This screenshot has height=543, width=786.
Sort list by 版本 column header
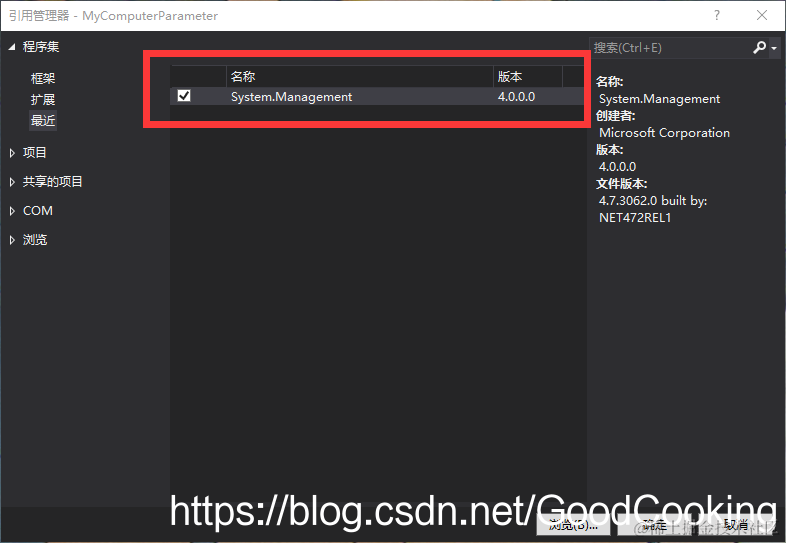527,77
